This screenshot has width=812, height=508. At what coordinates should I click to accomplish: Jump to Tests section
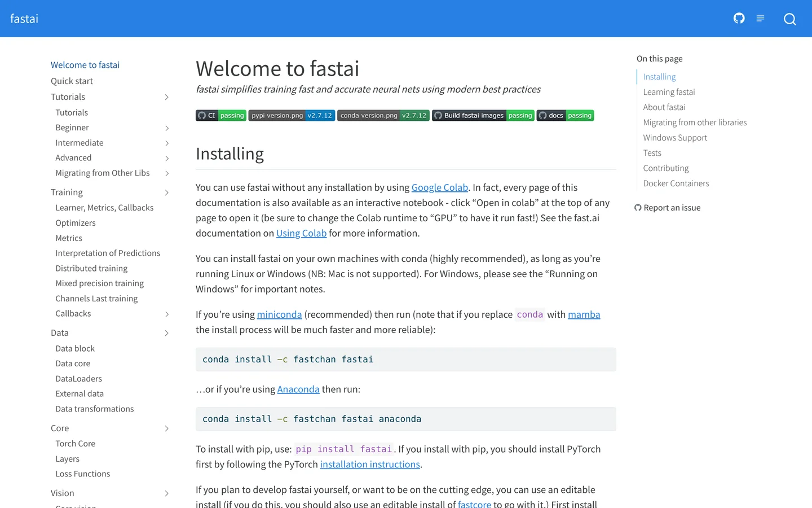point(652,153)
